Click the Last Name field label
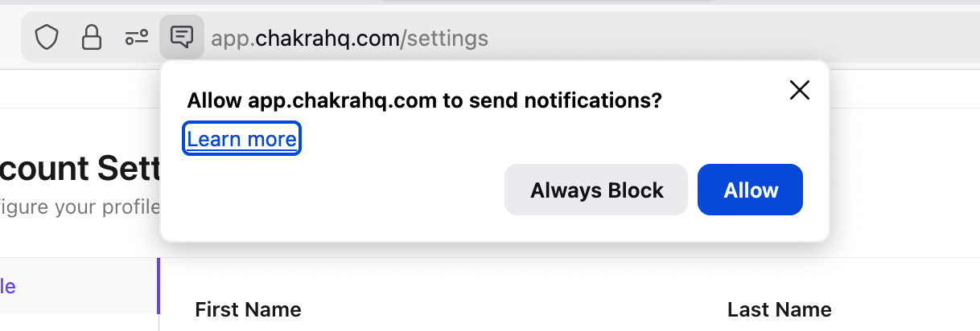980x331 pixels. point(779,309)
